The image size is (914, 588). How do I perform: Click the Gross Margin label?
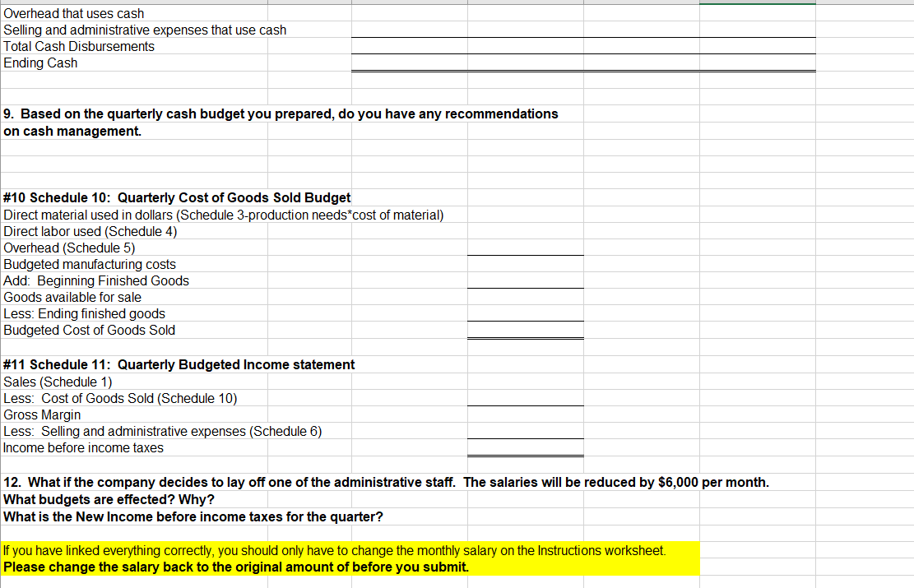[41, 414]
